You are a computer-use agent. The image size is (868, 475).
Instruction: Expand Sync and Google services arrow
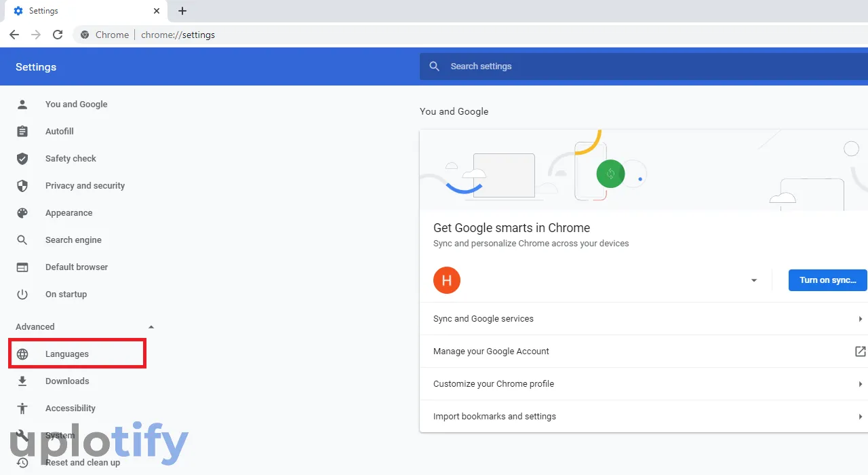click(x=860, y=319)
